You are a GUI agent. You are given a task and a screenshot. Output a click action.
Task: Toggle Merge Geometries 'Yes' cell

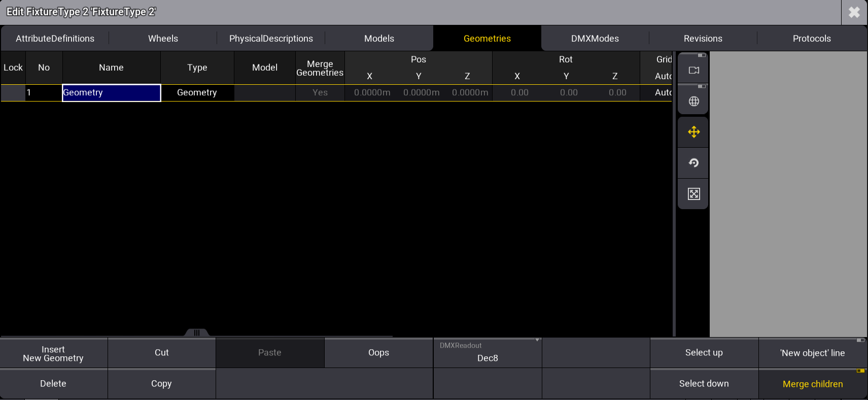(320, 93)
